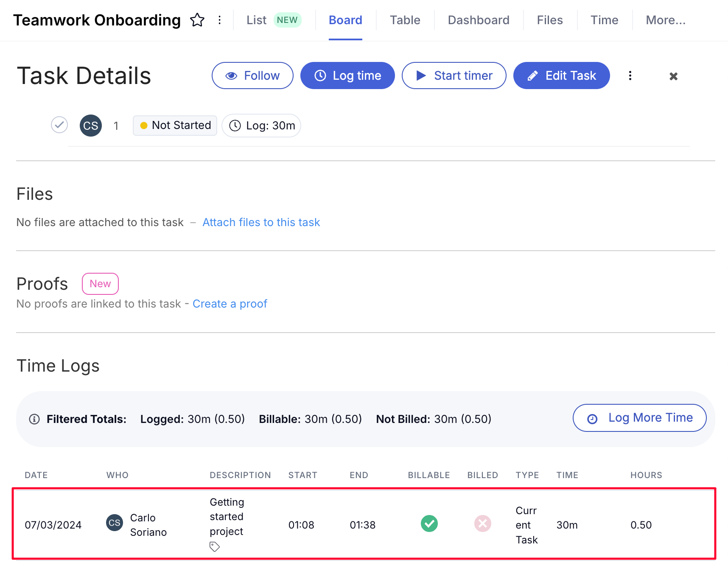
Task: Toggle the green billable checkmark
Action: coord(429,523)
